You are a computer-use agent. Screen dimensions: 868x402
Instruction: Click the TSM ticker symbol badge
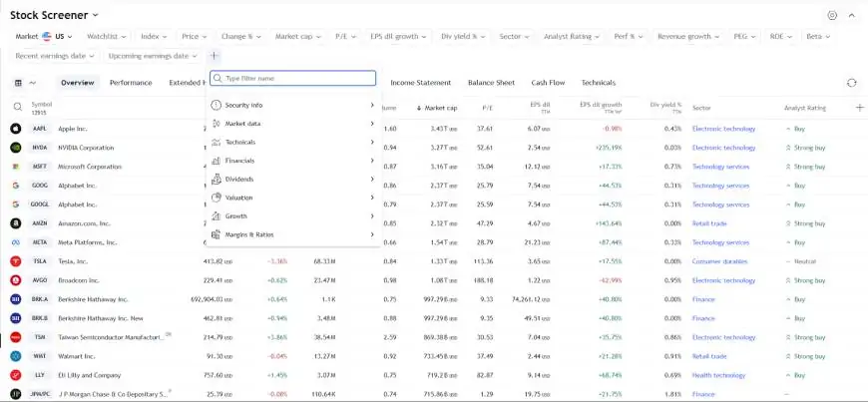[x=39, y=337]
